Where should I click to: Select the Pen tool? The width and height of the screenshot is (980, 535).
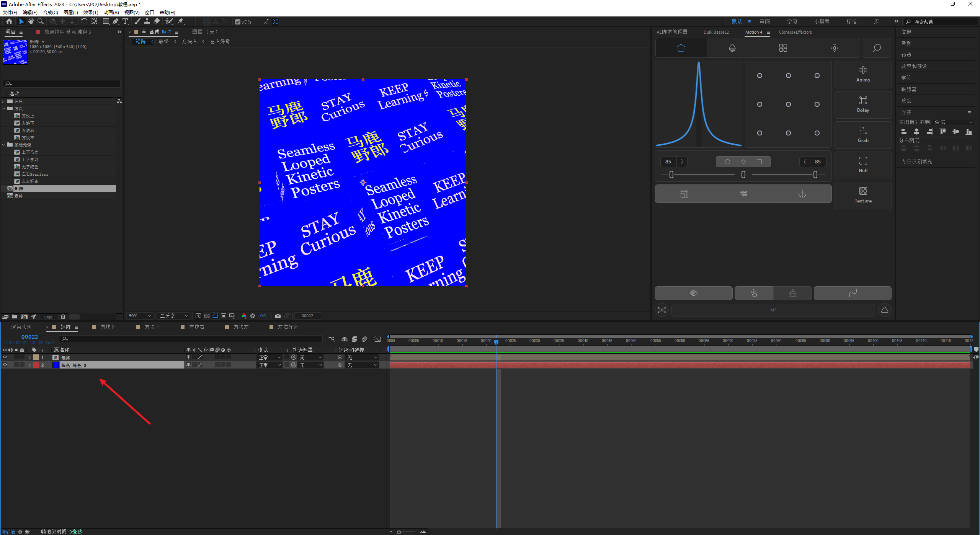pos(116,21)
